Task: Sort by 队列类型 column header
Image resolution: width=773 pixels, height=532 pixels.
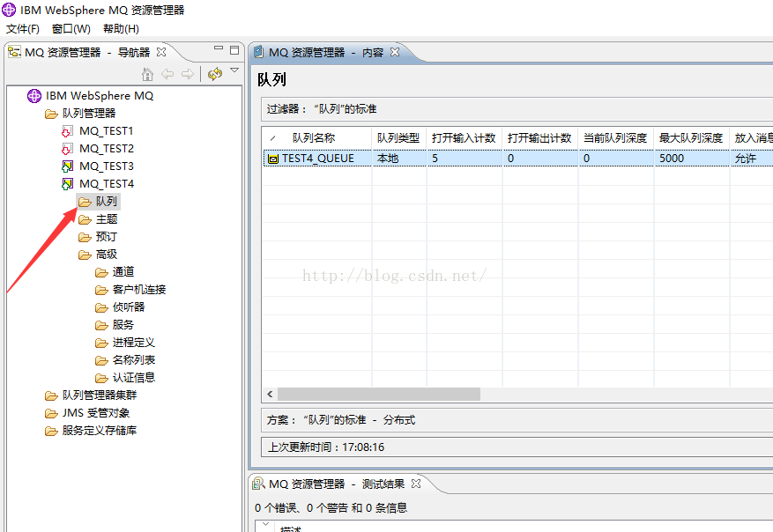Action: tap(398, 138)
